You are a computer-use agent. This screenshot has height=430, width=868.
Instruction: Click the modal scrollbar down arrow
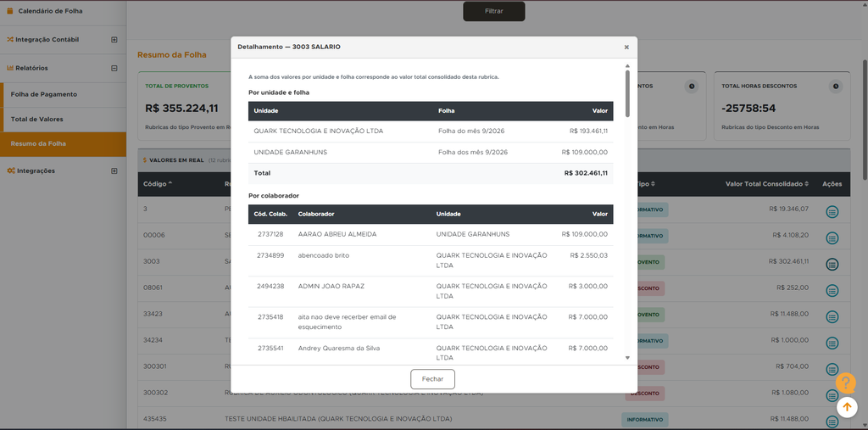(627, 358)
